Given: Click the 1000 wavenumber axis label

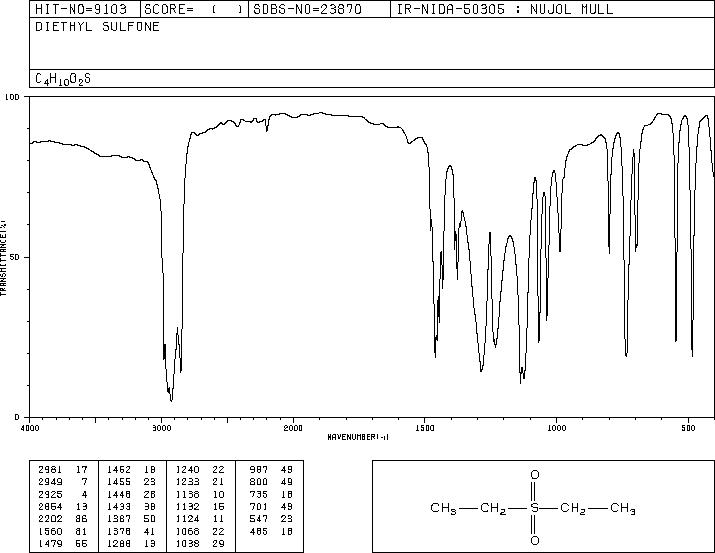Looking at the screenshot, I should coord(556,428).
